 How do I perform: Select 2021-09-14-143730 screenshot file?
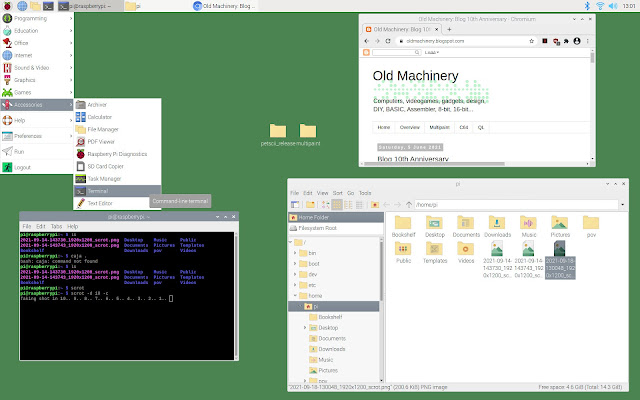point(497,260)
